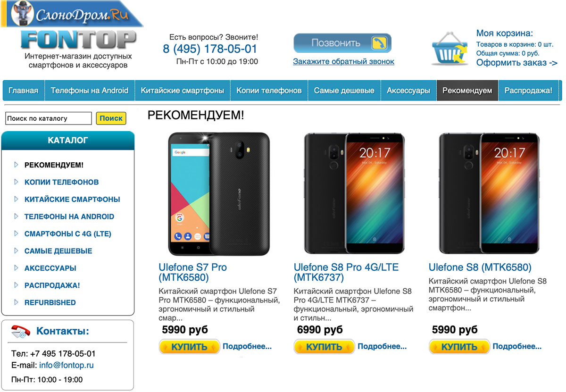Click the Позвонить call button with phone icon
The image size is (566, 392).
pos(342,43)
